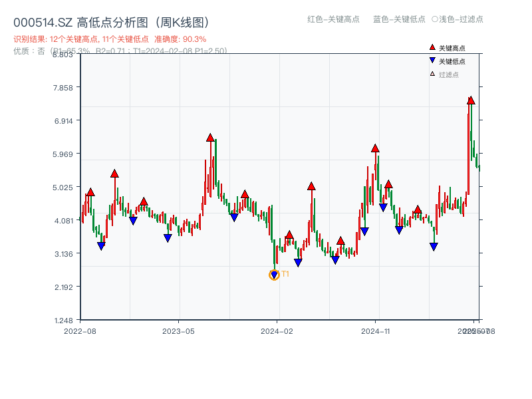Click the red triangle above the 2024-11 peak
This screenshot has width=532, height=399.
click(374, 149)
